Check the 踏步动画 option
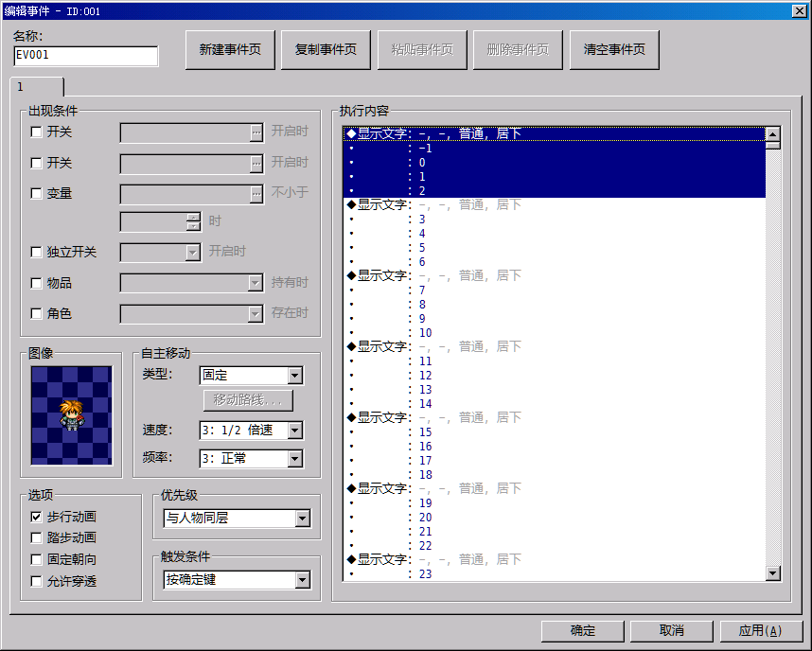 tap(36, 538)
